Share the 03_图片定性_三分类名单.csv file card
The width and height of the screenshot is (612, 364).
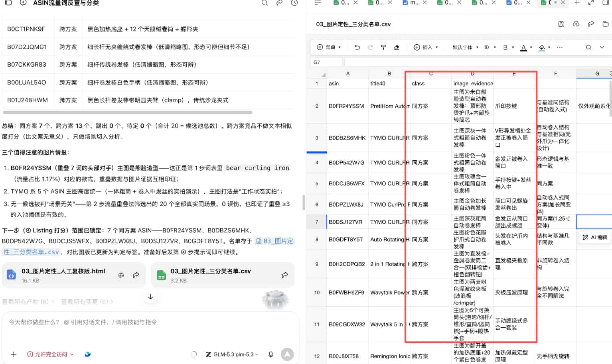click(x=285, y=275)
